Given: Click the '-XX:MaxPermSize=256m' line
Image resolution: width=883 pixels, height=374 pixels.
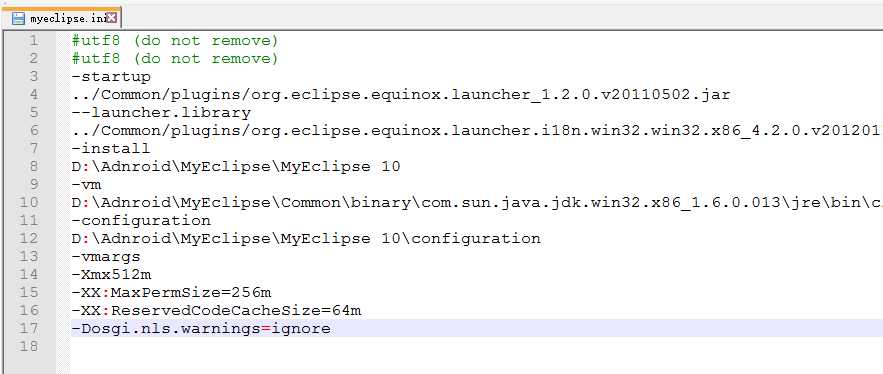Looking at the screenshot, I should (x=171, y=292).
